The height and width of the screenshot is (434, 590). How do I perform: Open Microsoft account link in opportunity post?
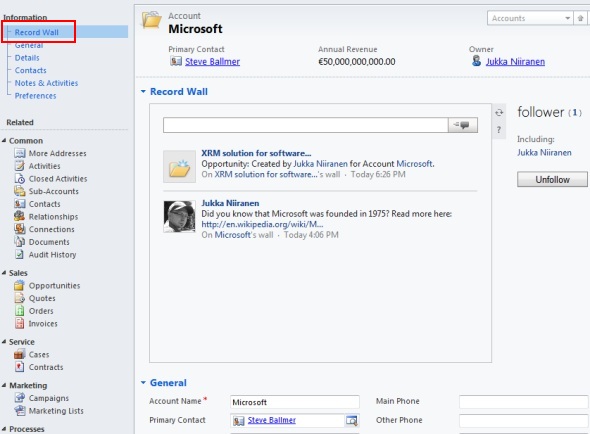coord(414,164)
